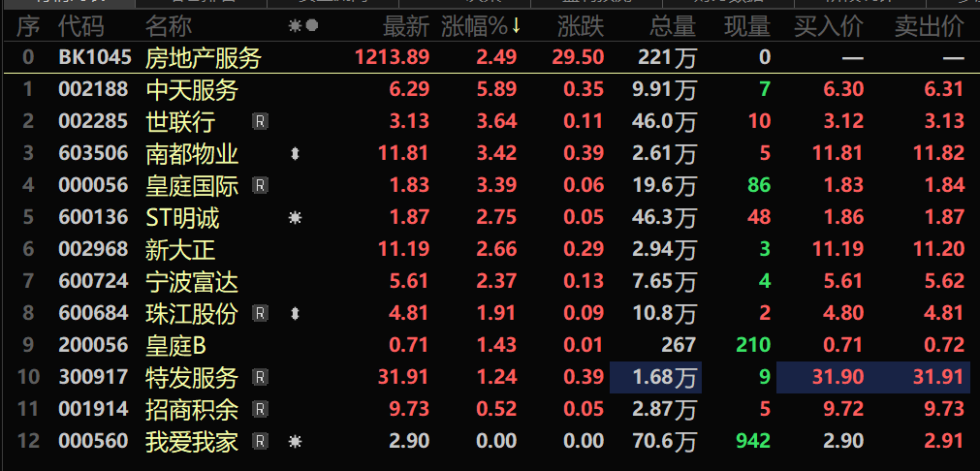Open stock 新大正
This screenshot has width=980, height=471.
point(180,250)
